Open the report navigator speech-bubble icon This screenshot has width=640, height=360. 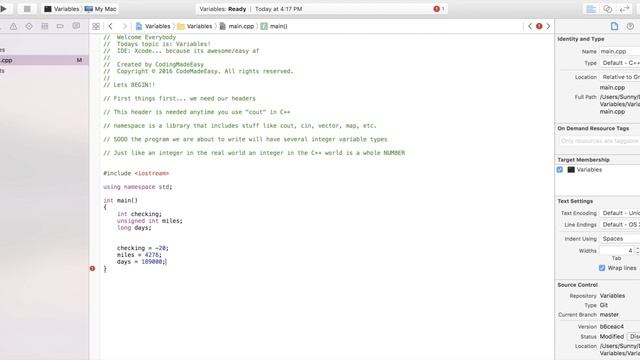(x=76, y=26)
